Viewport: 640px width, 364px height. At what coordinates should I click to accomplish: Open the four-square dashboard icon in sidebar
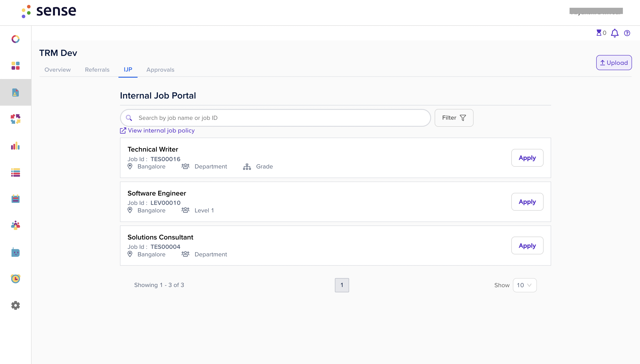click(x=16, y=66)
